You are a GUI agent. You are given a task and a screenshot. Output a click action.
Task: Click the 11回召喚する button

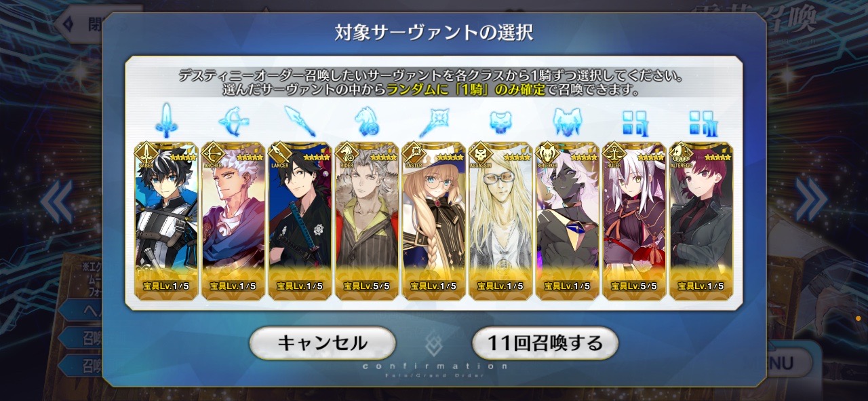pos(545,343)
